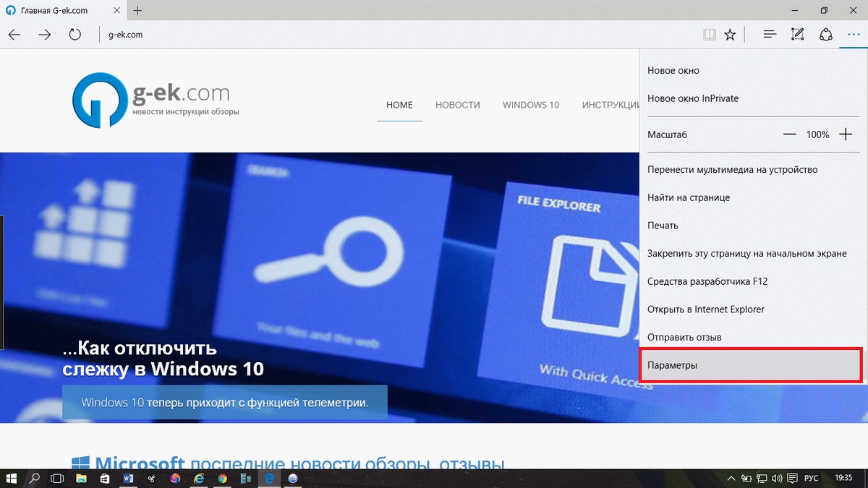Screen dimensions: 868x488
Task: Open a new tab with plus button
Action: 137,10
